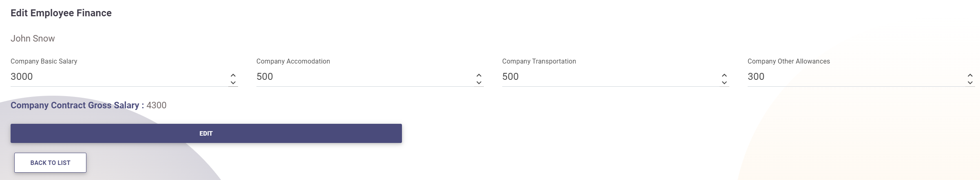
Task: Decrease Company Other Allowances down arrow
Action: tap(970, 83)
